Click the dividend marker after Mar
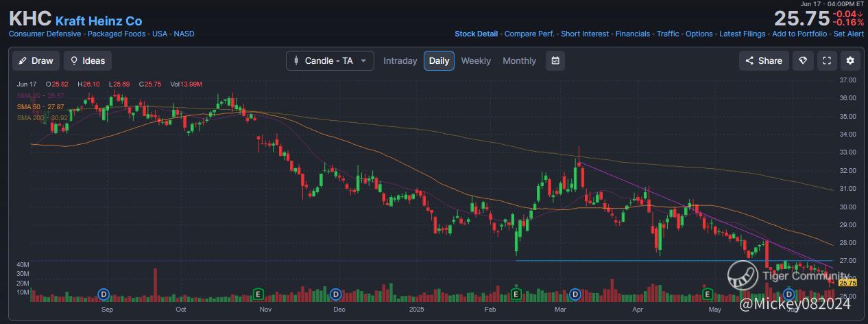The width and height of the screenshot is (868, 324). point(576,294)
